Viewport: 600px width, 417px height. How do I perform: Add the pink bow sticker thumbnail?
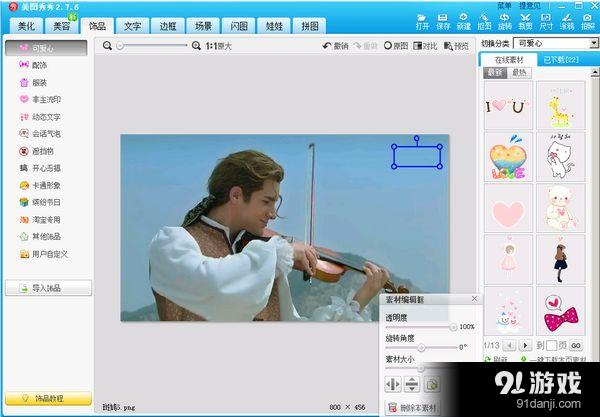pos(561,311)
